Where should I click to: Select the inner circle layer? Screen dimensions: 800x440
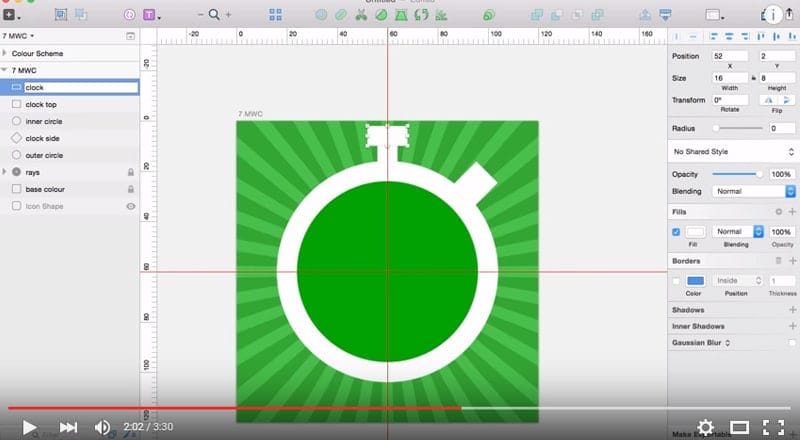pos(45,121)
